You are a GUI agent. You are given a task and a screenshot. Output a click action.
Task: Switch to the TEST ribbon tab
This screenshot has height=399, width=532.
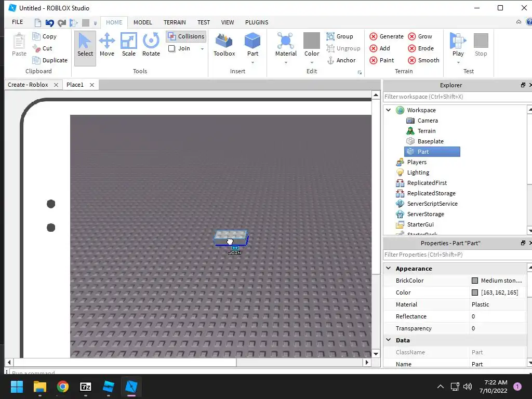pos(204,22)
